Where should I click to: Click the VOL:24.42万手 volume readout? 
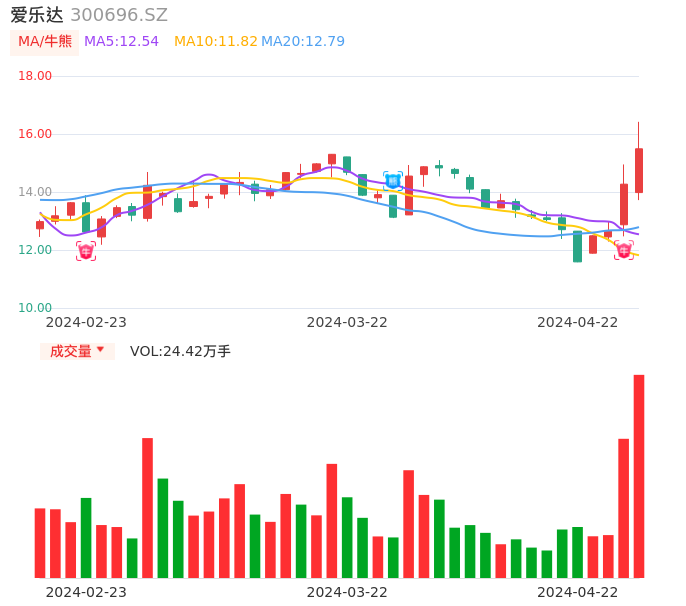[180, 351]
